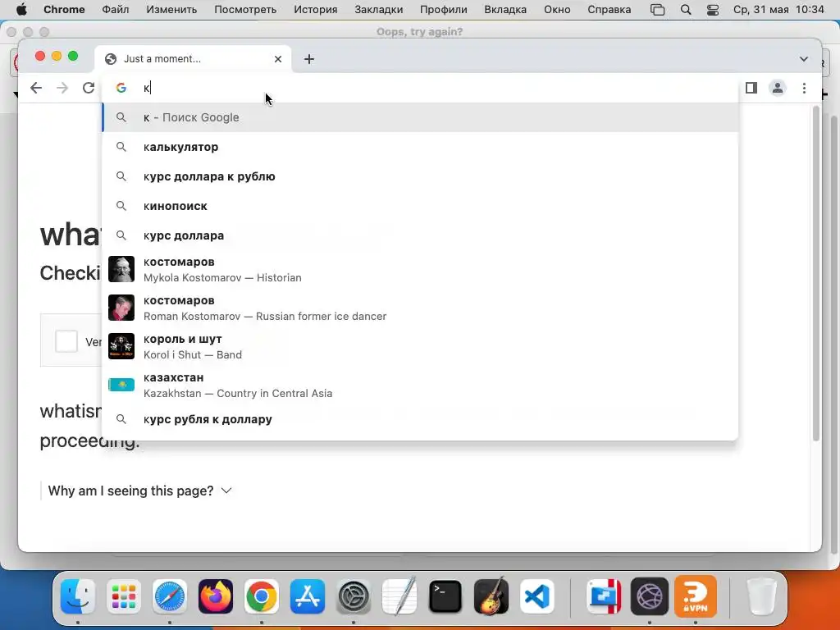Viewport: 840px width, 630px height.
Task: Open GarageBand from the Dock
Action: [491, 596]
